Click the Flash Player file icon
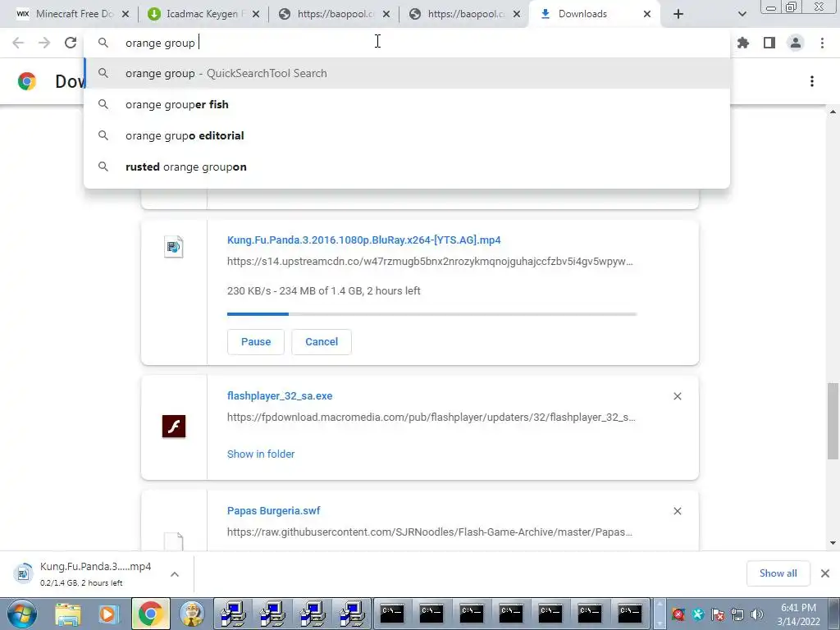Screen dimensions: 840x630 (x=174, y=427)
